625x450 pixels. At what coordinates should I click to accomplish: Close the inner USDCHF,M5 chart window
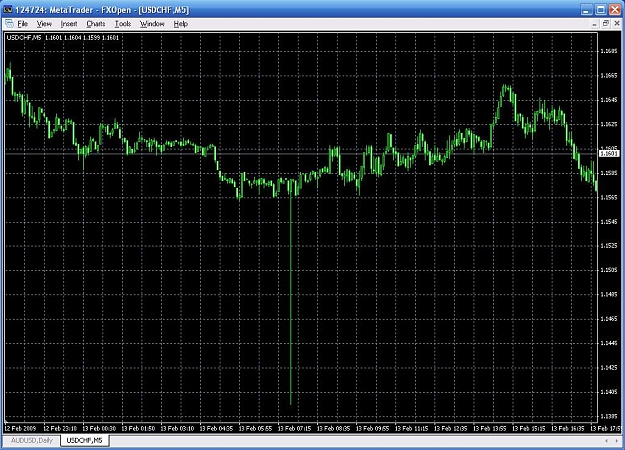point(617,24)
